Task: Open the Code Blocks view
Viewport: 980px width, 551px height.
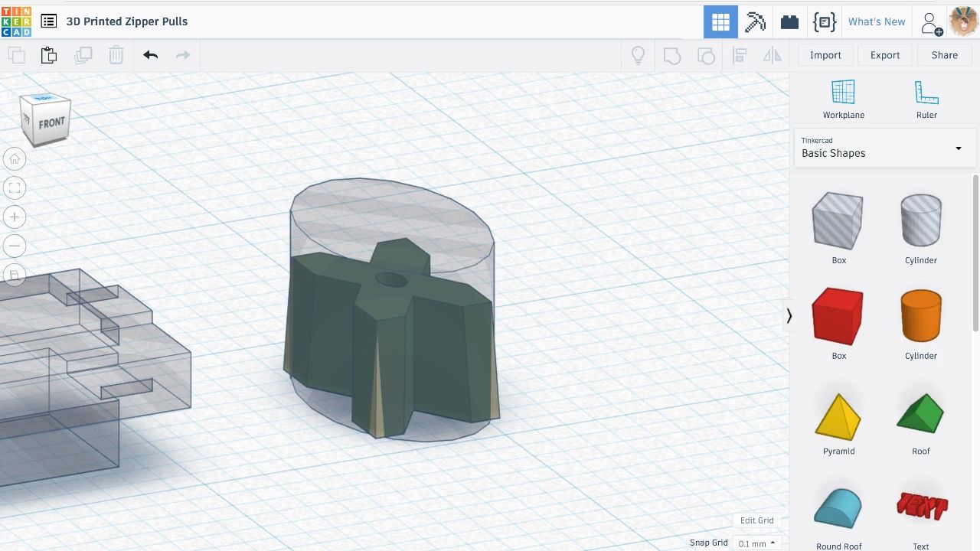Action: pyautogui.click(x=824, y=21)
